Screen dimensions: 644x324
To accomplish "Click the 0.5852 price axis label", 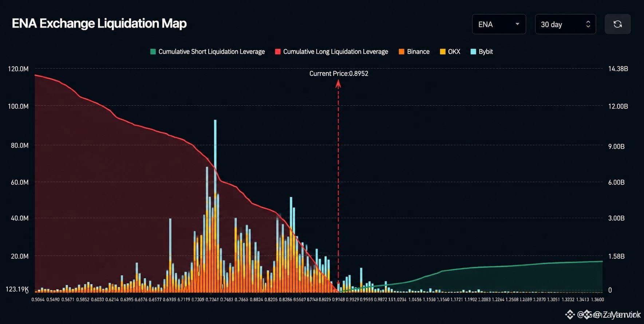I will click(x=83, y=300).
